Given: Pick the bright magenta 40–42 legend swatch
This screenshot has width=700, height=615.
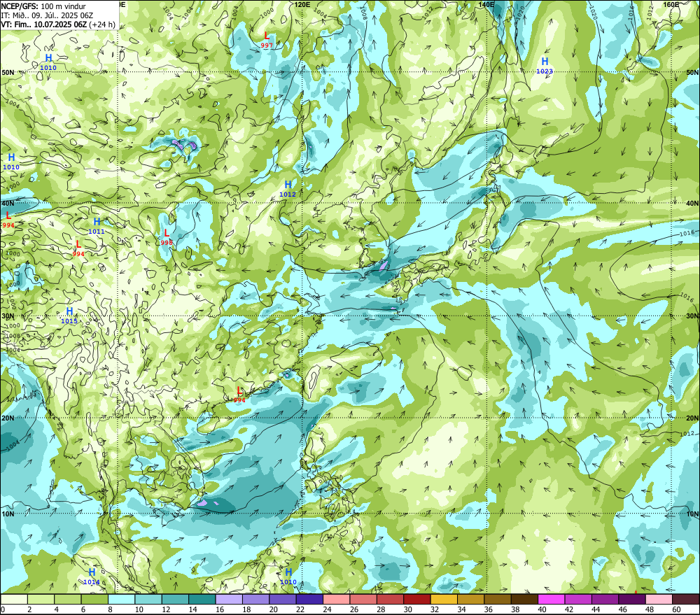Looking at the screenshot, I should (552, 599).
